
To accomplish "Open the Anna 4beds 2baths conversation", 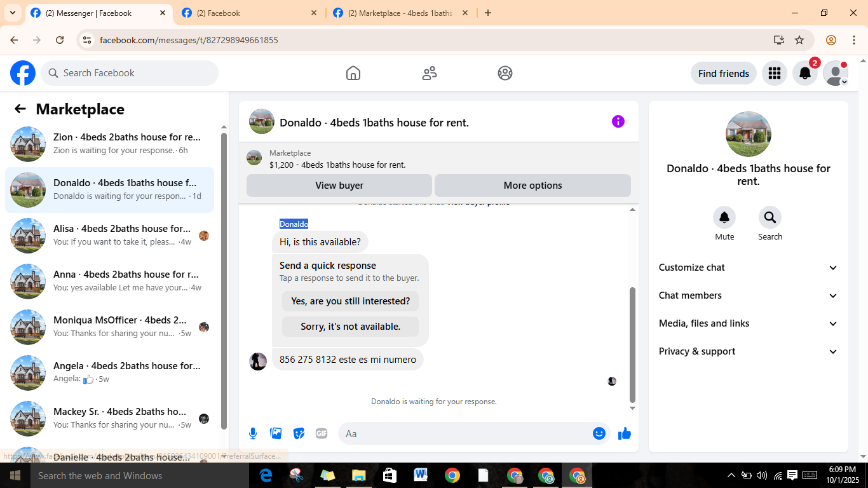I will pyautogui.click(x=109, y=281).
